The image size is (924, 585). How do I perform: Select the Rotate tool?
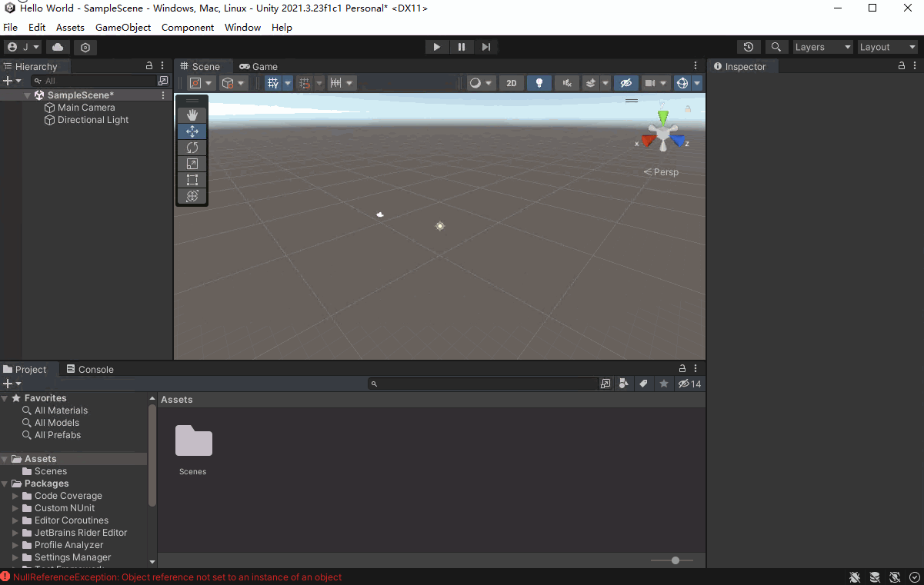tap(192, 148)
